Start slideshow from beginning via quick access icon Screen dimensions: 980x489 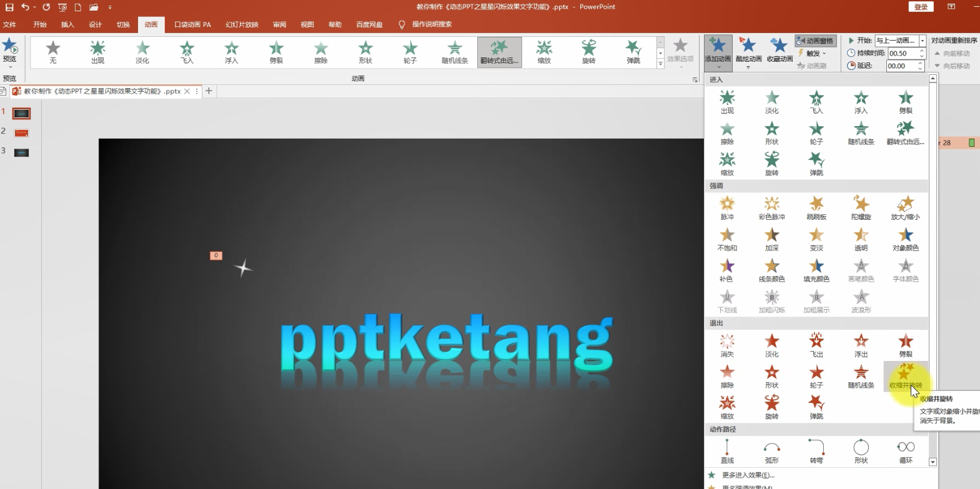[x=62, y=7]
